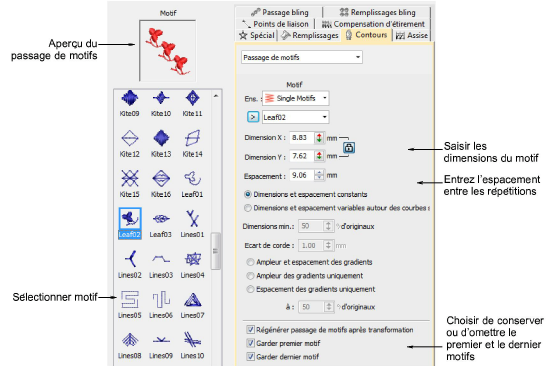The height and width of the screenshot is (366, 555).
Task: Click the arrow button beside Leaf02
Action: coord(253,117)
